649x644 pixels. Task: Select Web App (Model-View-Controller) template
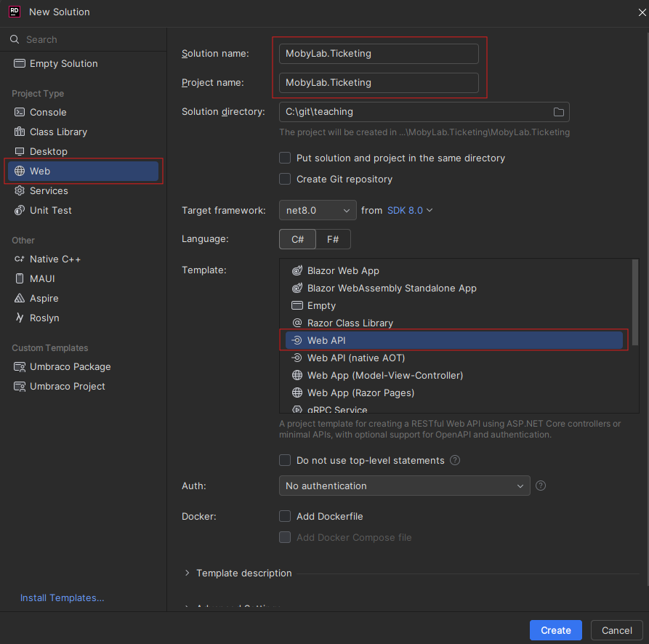point(384,375)
